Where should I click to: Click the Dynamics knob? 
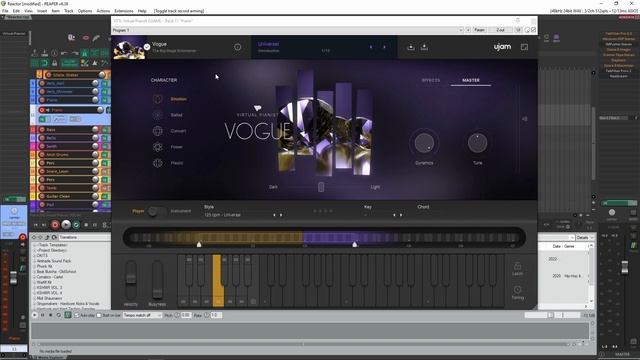point(424,143)
